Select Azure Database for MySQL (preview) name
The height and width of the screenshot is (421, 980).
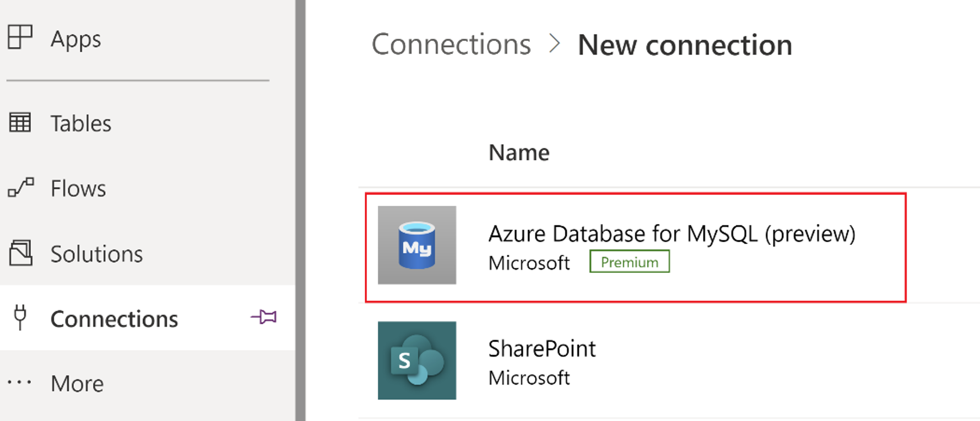coord(672,234)
